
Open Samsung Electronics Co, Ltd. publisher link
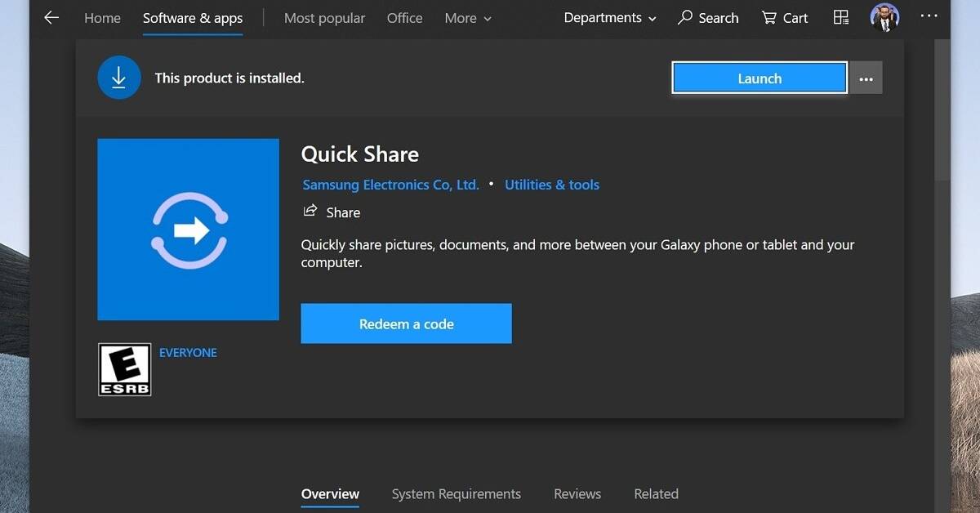[x=390, y=185]
